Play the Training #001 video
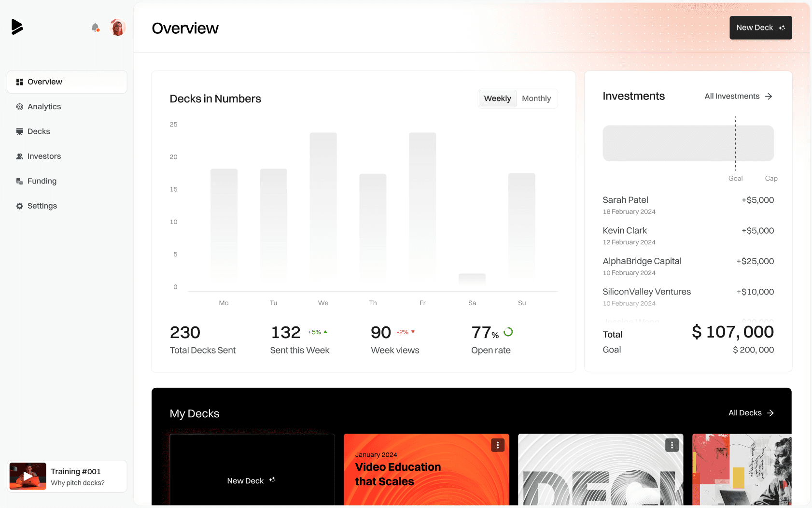This screenshot has width=812, height=508. [28, 476]
